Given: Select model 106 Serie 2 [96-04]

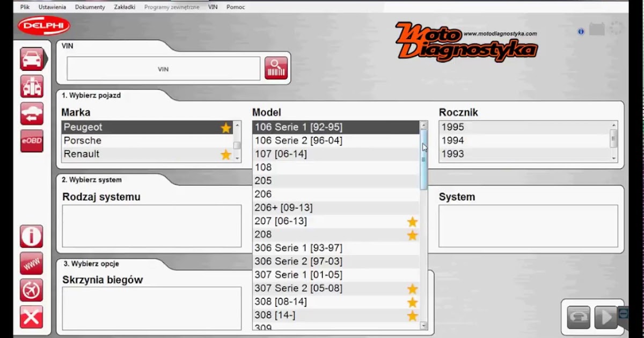Looking at the screenshot, I should click(336, 141).
